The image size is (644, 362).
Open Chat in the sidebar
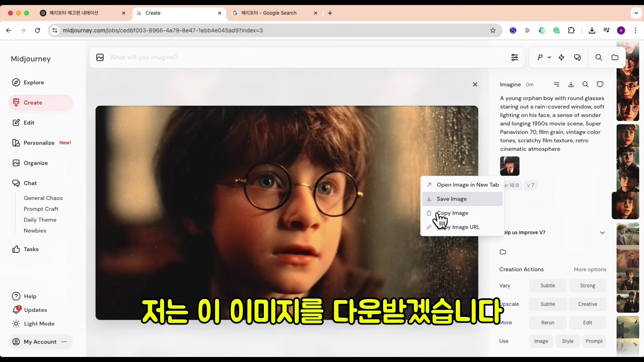[x=24, y=183]
